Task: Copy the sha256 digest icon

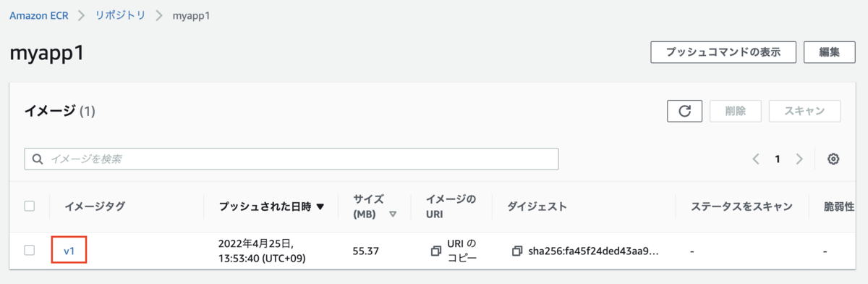Action: 516,251
